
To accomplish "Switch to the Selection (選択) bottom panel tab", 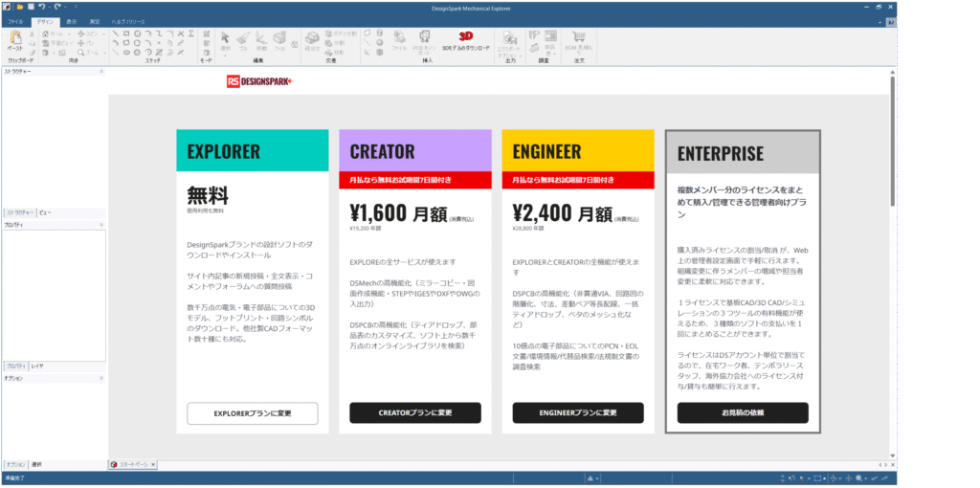I will pyautogui.click(x=37, y=465).
